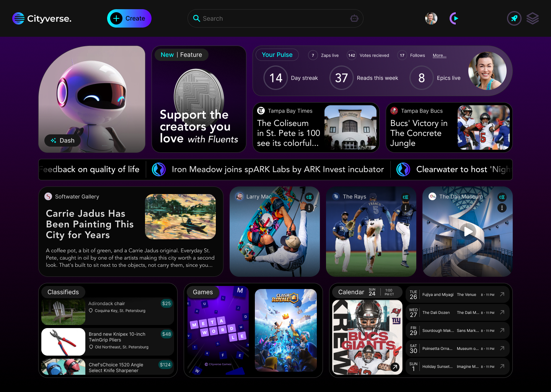
Task: Open Carrie Jadus Has Been Painting article
Action: coord(131,232)
